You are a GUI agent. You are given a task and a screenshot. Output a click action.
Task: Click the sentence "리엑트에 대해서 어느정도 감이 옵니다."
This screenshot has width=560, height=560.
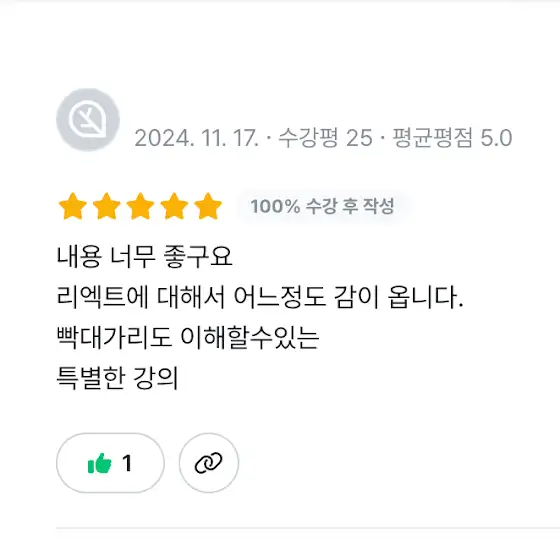[x=260, y=297]
